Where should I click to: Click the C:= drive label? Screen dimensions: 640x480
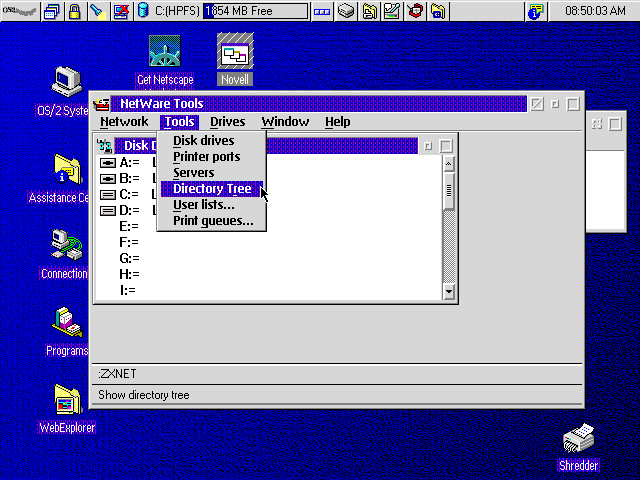click(x=129, y=195)
